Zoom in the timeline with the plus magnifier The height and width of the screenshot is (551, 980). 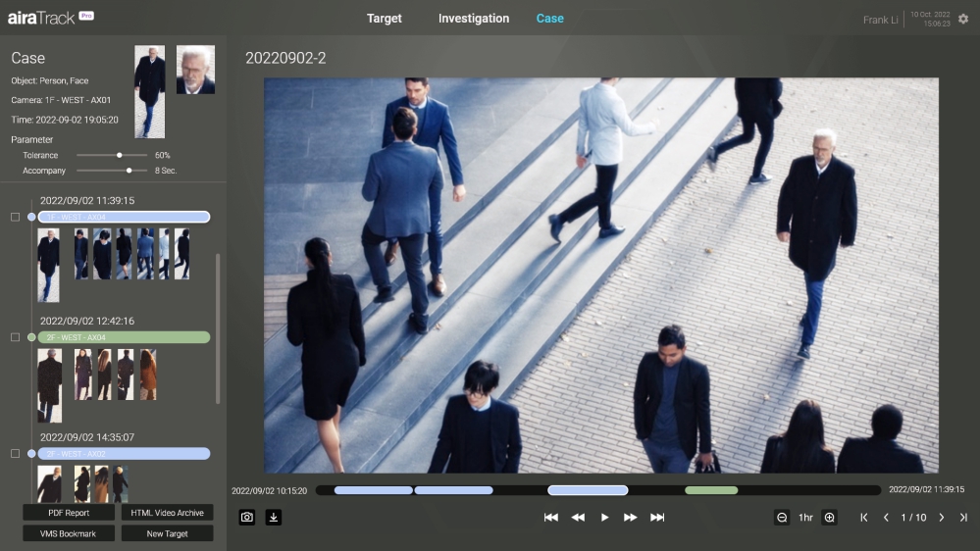tap(829, 517)
